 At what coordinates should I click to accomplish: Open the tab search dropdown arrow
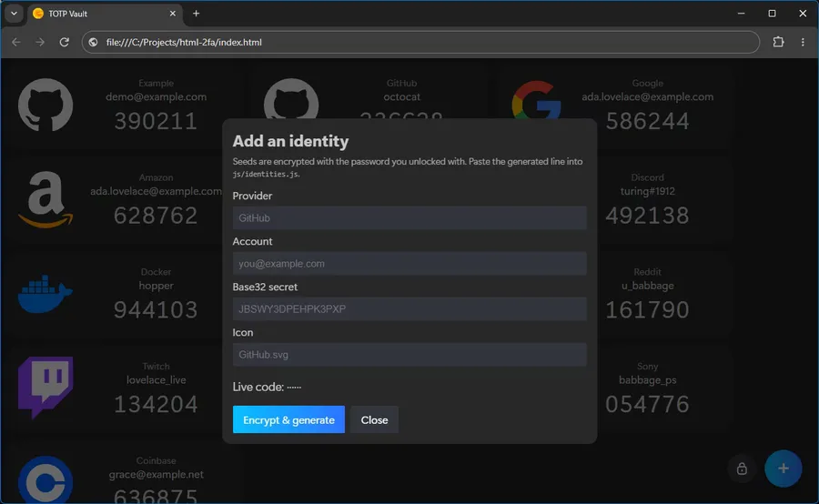pos(14,14)
